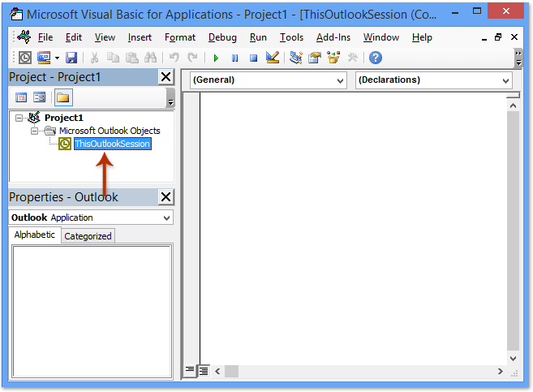Click horizontal scrollbar left arrow
Image resolution: width=533 pixels, height=392 pixels.
click(x=217, y=371)
